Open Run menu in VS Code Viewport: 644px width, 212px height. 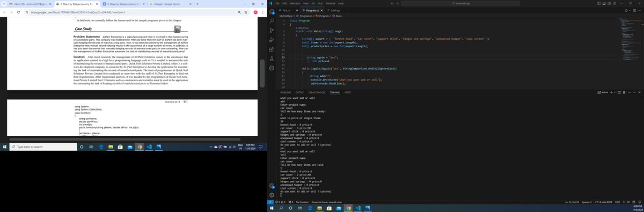coord(320,3)
